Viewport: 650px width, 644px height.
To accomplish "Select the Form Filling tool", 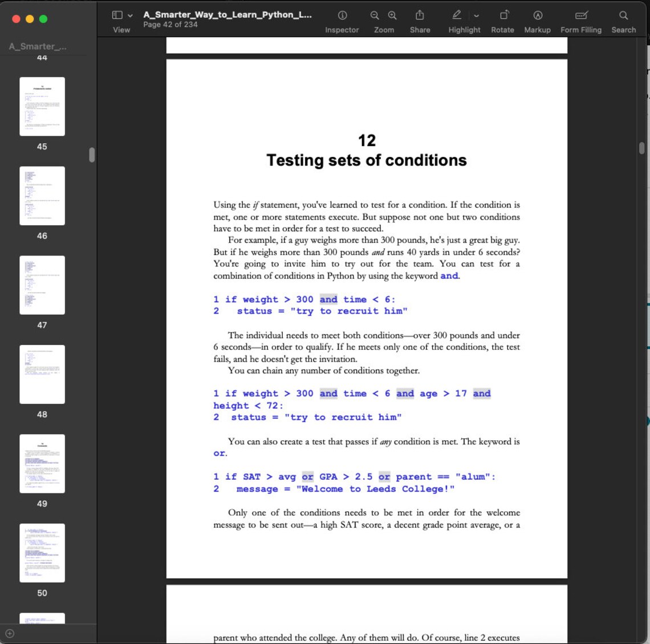I will click(x=581, y=15).
